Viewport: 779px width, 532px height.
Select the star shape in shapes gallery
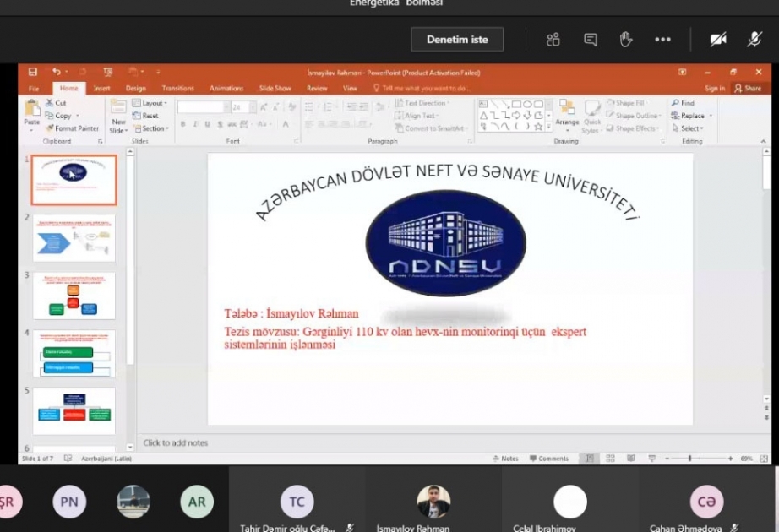click(x=538, y=126)
